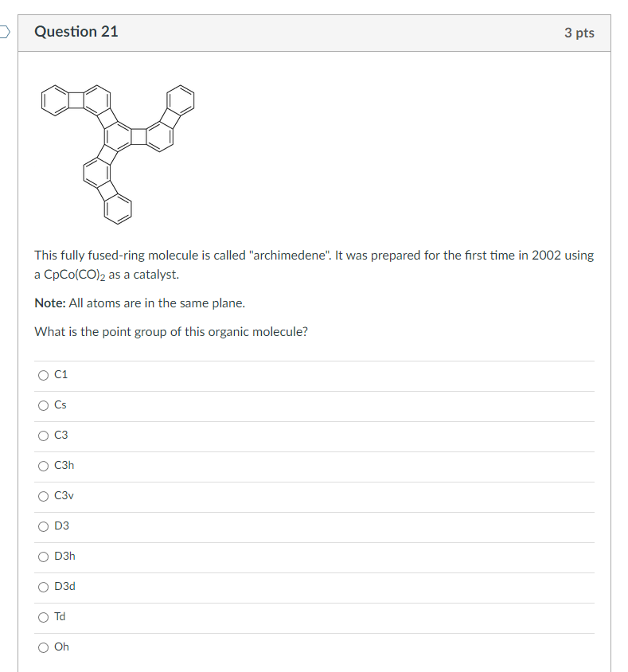Screen dimensions: 628x672
Task: Click the point group question prompt
Action: [171, 331]
